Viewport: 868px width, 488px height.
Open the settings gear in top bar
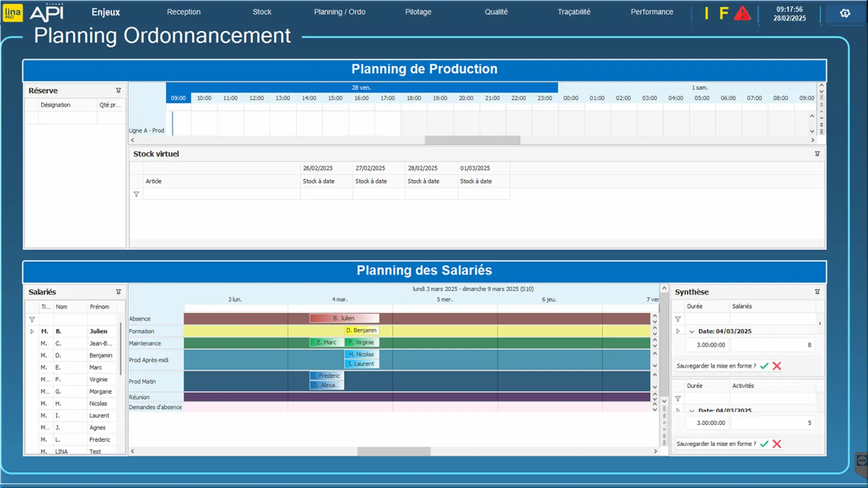pos(845,13)
